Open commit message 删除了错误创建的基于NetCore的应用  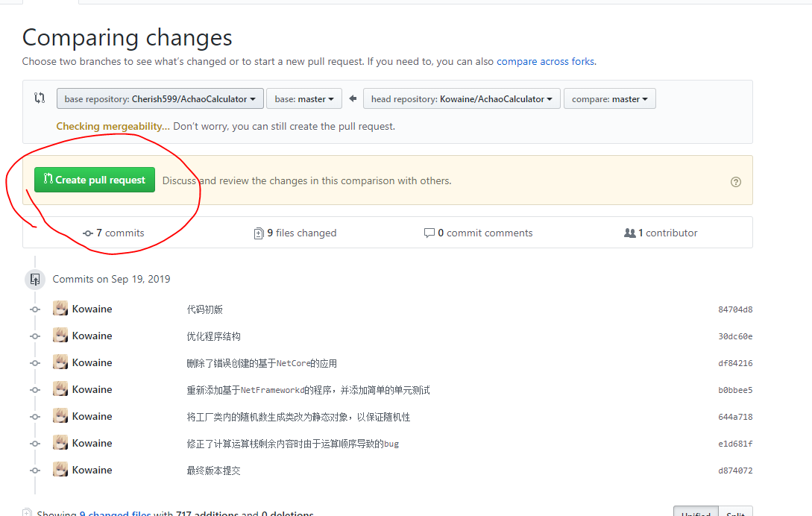click(262, 363)
